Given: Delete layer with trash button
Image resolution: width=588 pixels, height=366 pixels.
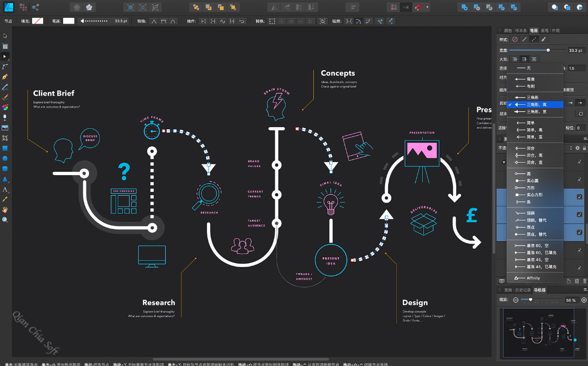Looking at the screenshot, I should coord(585,281).
